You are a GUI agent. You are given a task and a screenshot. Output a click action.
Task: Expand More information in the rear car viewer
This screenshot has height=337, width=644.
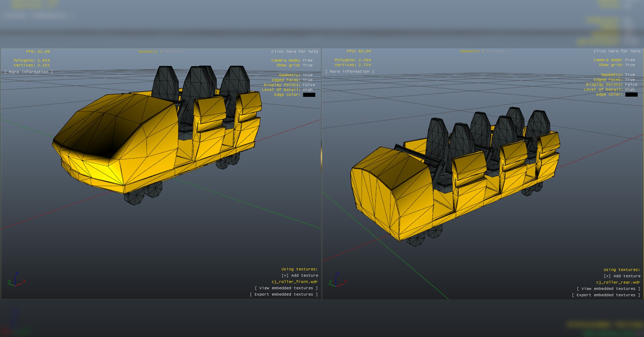coord(350,71)
